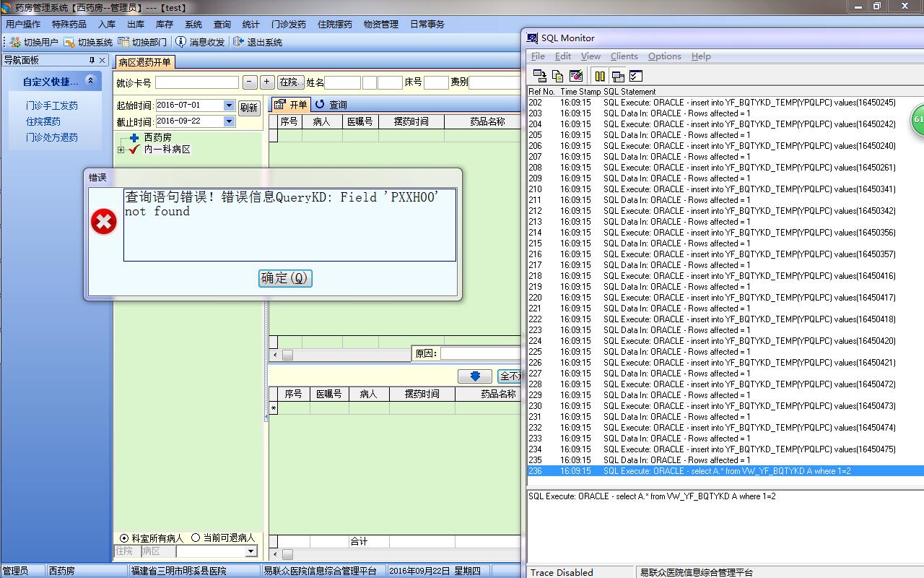Click the 刷新 refresh button
Image resolution: width=924 pixels, height=578 pixels.
(249, 108)
